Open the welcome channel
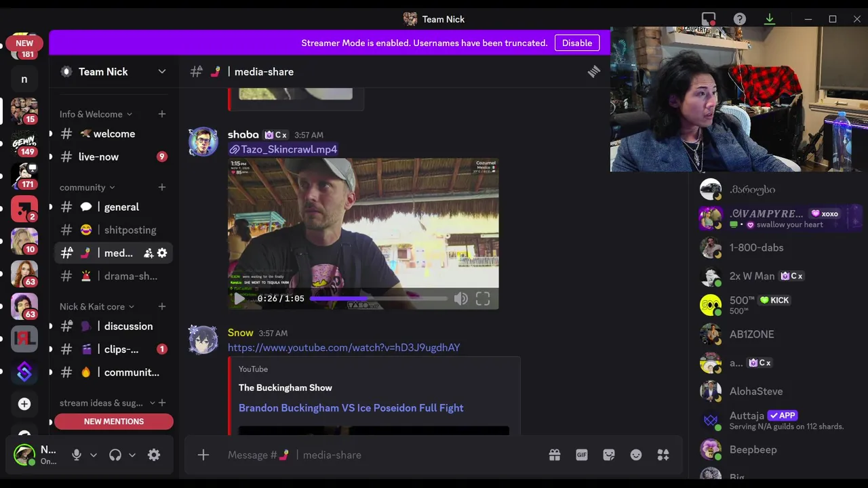 tap(114, 134)
